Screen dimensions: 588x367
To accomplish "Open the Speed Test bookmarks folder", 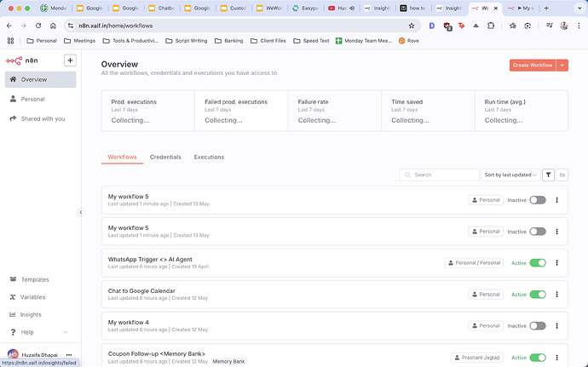I will tap(311, 41).
